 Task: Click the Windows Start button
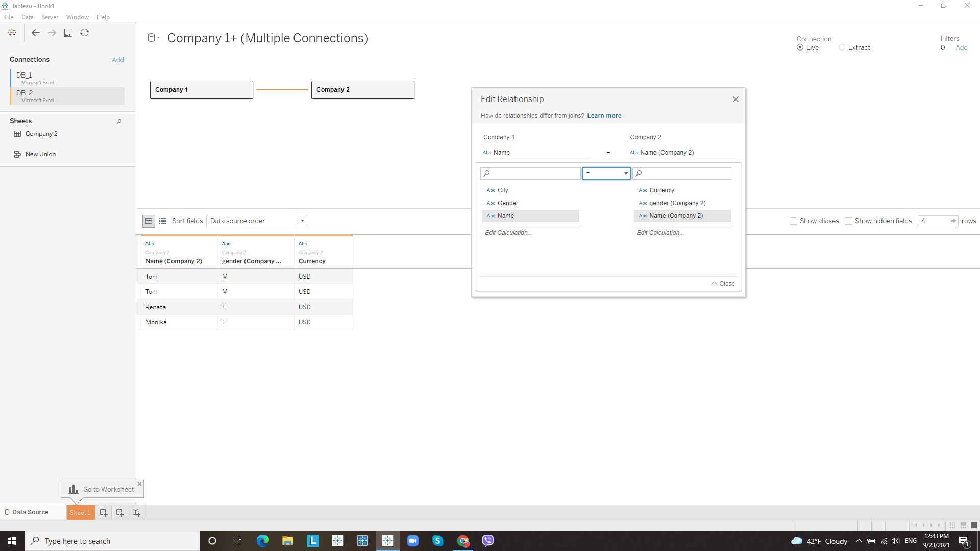point(12,541)
